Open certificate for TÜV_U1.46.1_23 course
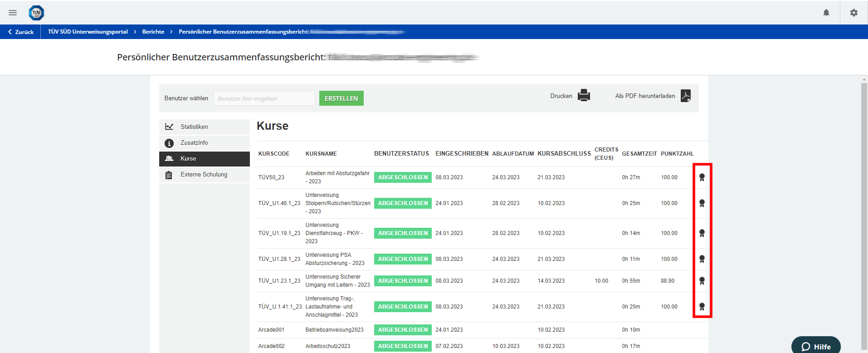The width and height of the screenshot is (868, 353). pos(702,203)
